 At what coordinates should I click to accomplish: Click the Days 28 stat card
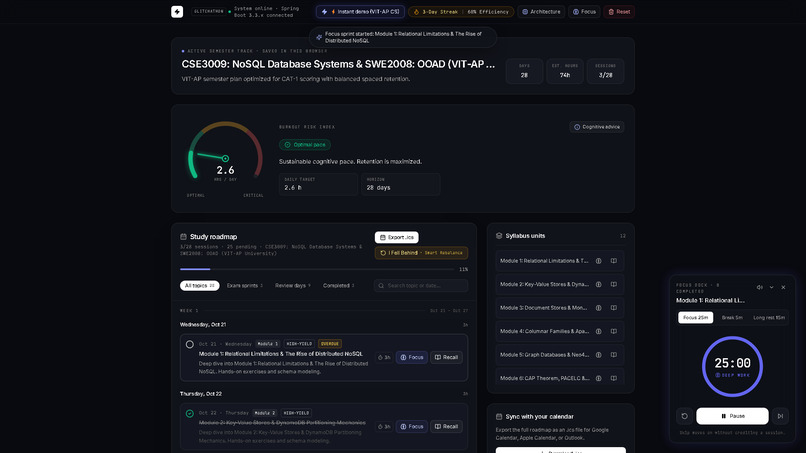click(x=524, y=71)
